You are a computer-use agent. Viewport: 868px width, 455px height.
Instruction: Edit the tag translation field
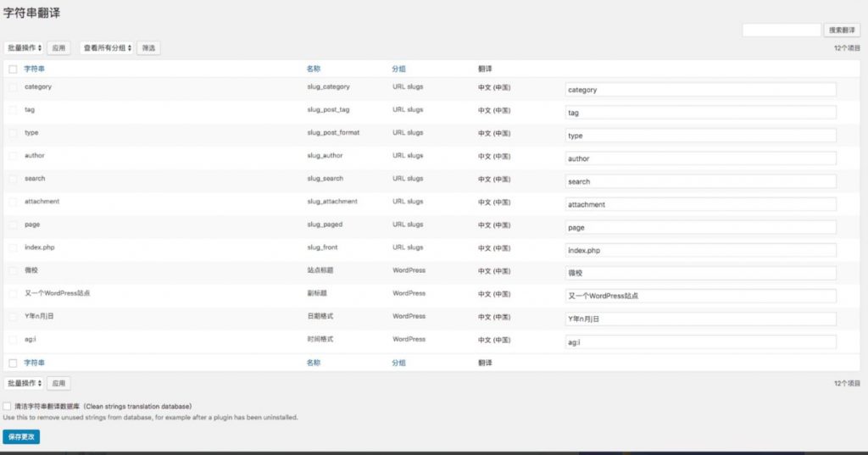pos(700,113)
